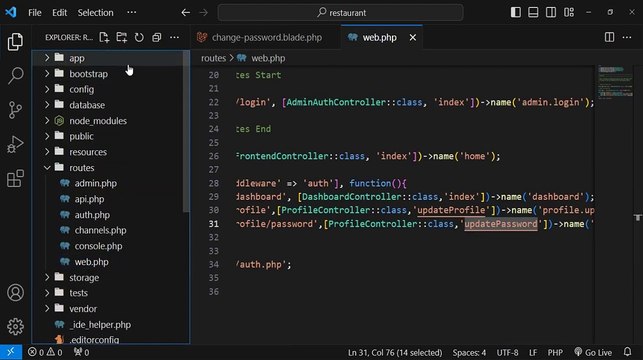Image resolution: width=643 pixels, height=360 pixels.
Task: Open the Edit menu
Action: [x=59, y=13]
